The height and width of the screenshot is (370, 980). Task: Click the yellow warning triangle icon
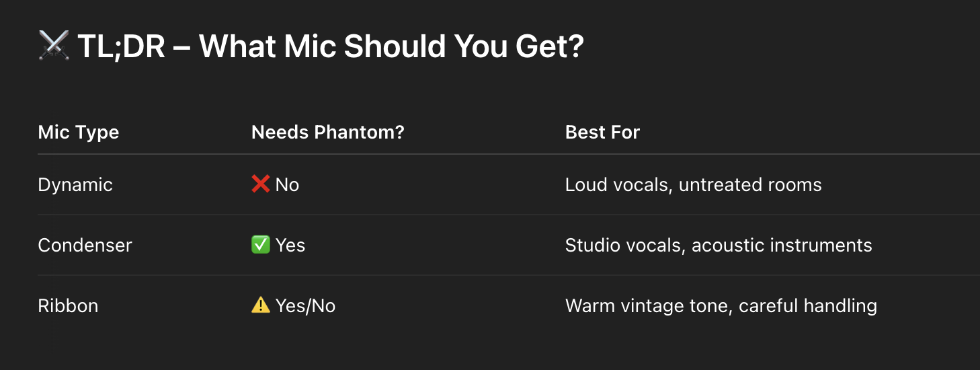click(260, 305)
